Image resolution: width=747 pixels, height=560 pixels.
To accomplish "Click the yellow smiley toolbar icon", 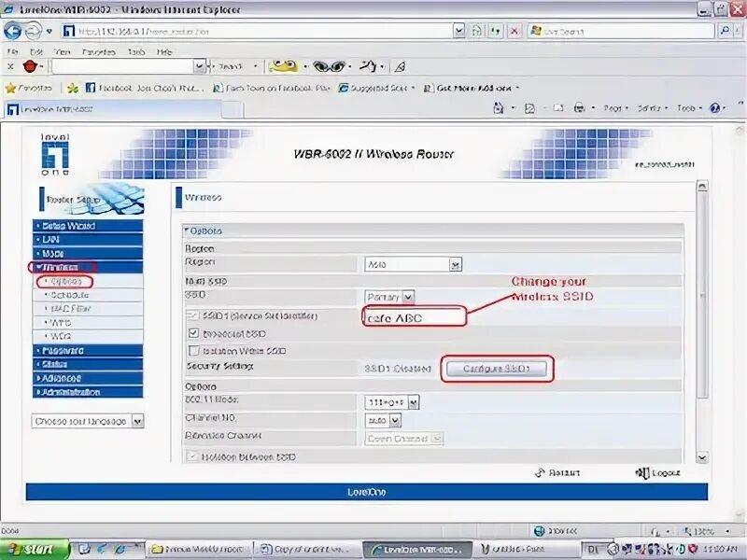I will [x=283, y=66].
